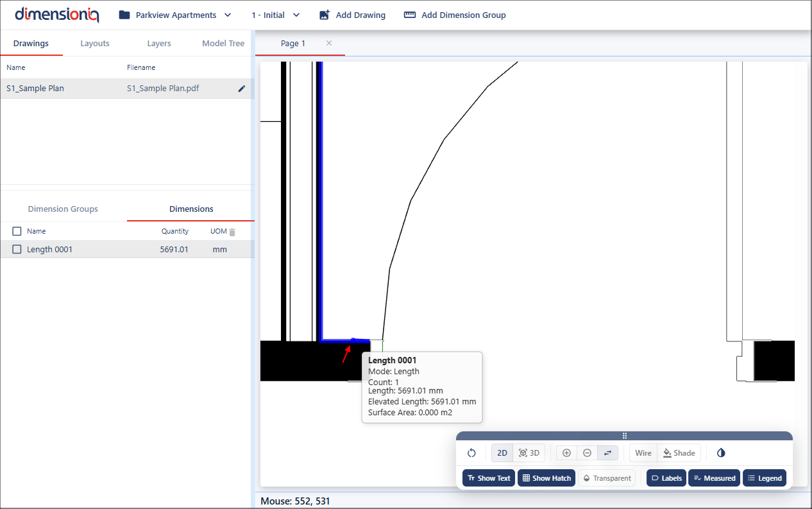This screenshot has width=812, height=509.
Task: Switch view to 3D mode
Action: click(x=529, y=453)
